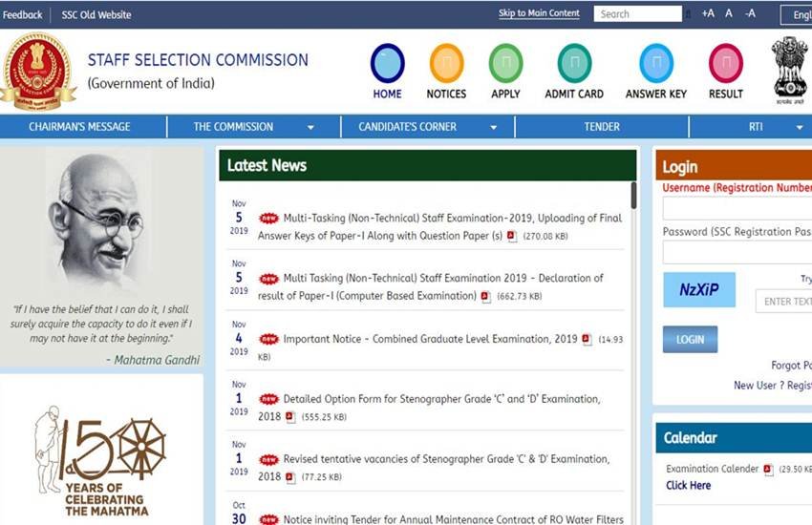
Task: Click PDF icon for Combined Graduate Level notice
Action: click(587, 340)
